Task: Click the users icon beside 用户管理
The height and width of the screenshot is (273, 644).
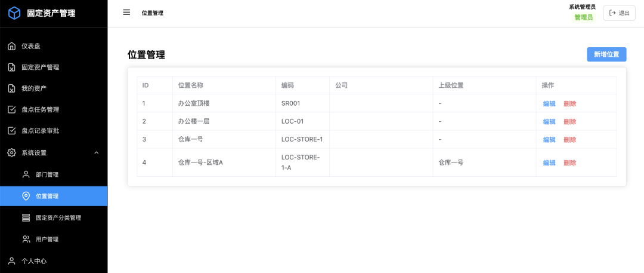Action: pos(26,239)
